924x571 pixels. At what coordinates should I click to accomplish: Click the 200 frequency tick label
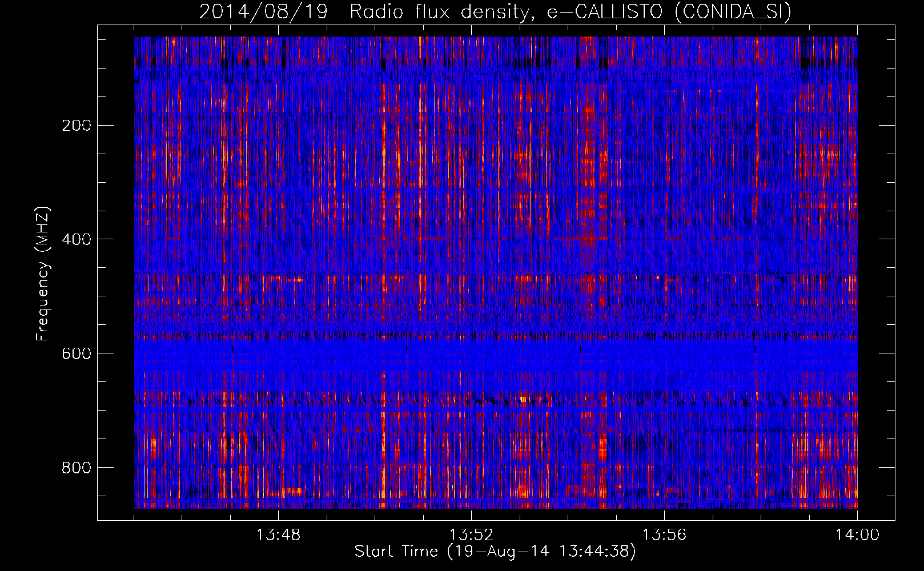tap(77, 125)
